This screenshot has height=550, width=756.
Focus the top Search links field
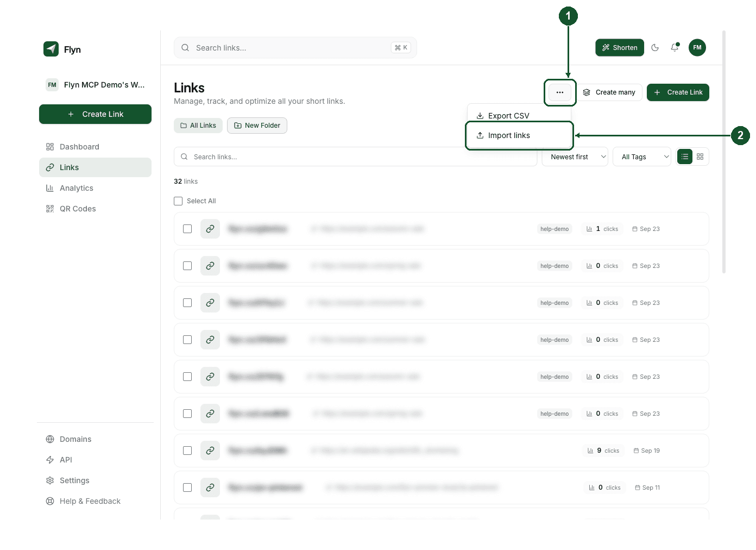pos(295,48)
